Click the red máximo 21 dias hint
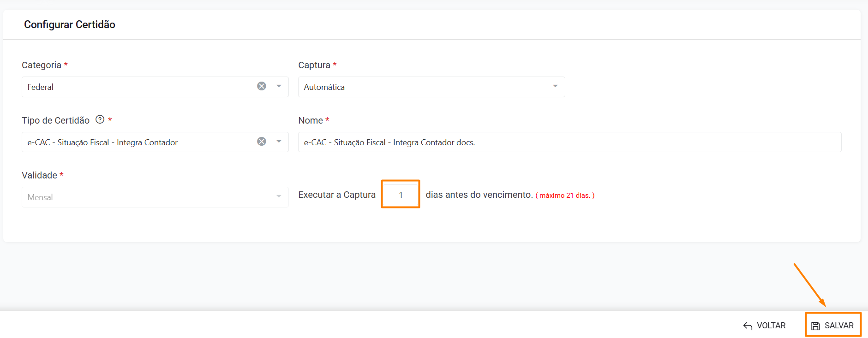 (565, 196)
